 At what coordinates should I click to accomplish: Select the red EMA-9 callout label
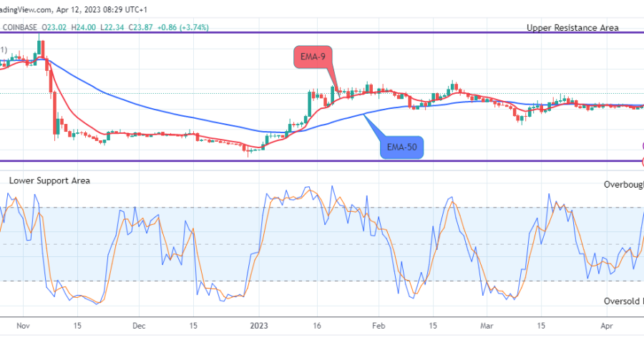313,57
